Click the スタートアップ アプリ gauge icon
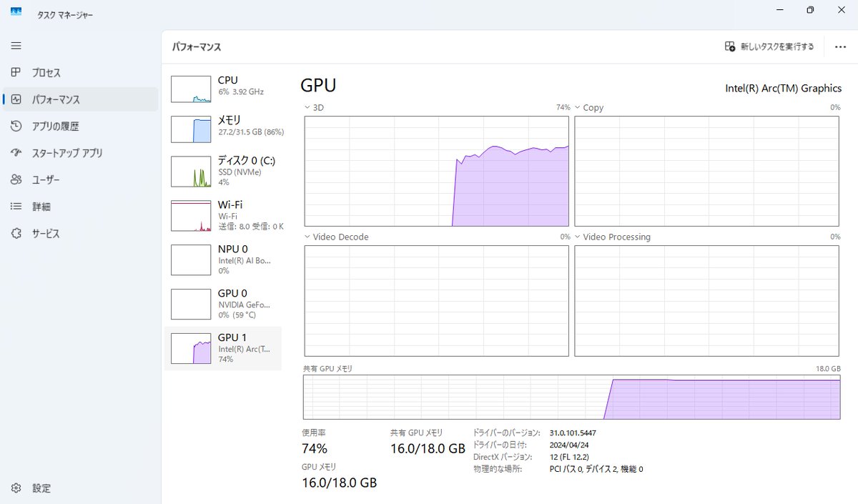The image size is (858, 504). click(16, 153)
